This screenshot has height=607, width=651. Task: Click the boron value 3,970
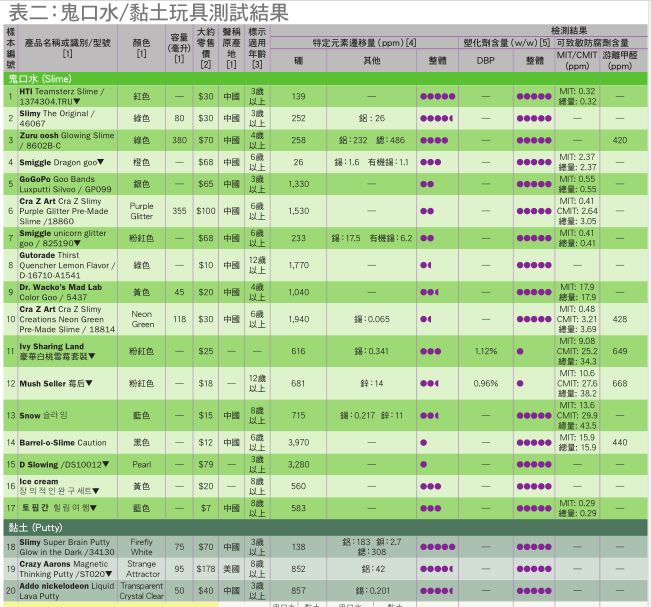click(x=299, y=443)
